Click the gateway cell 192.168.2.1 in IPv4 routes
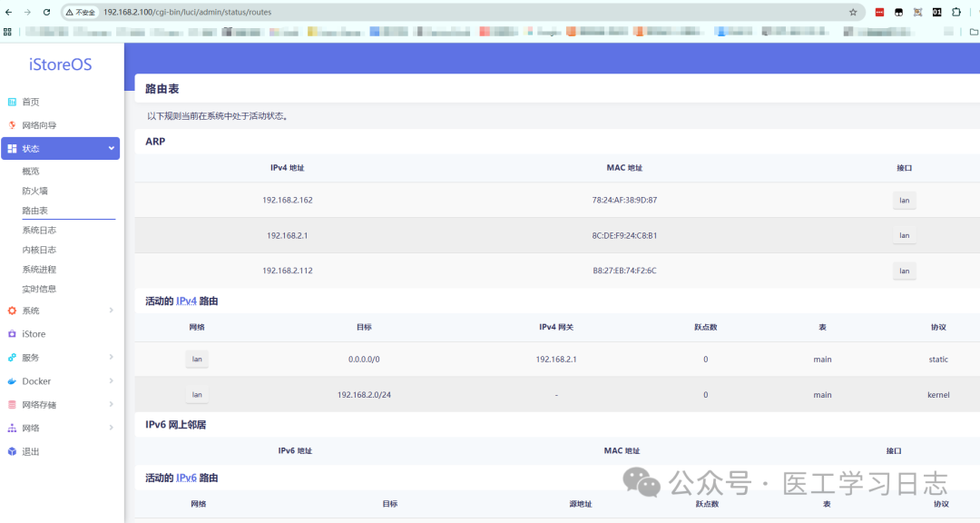 [x=556, y=360]
